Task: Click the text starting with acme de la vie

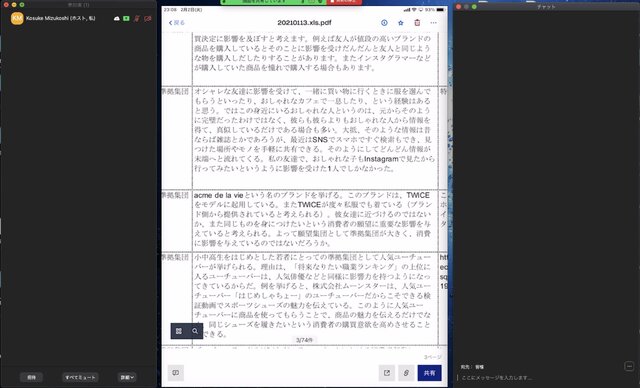Action: [x=312, y=219]
